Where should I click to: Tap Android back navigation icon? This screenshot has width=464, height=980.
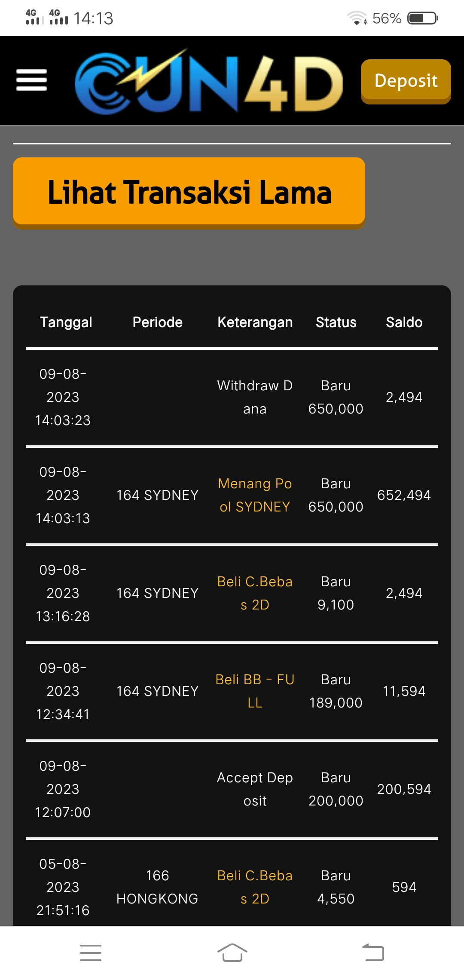click(373, 952)
